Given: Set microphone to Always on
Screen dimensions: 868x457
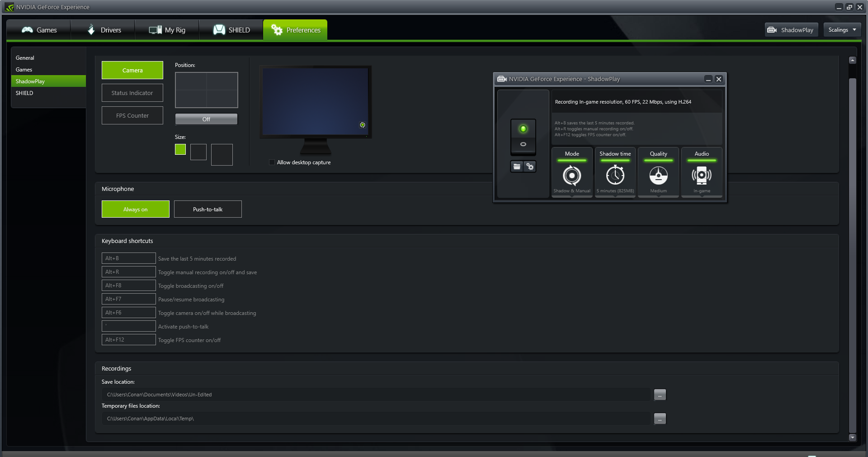Looking at the screenshot, I should [x=136, y=209].
